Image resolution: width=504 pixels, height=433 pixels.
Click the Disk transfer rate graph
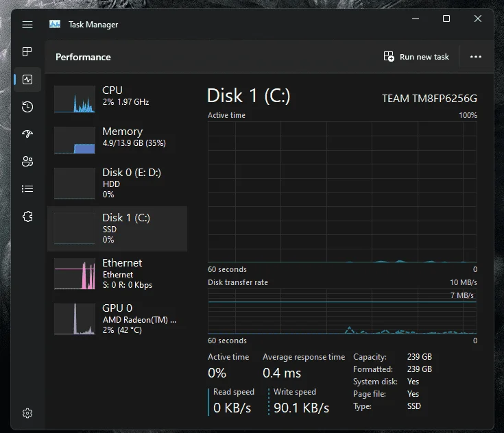tap(342, 311)
